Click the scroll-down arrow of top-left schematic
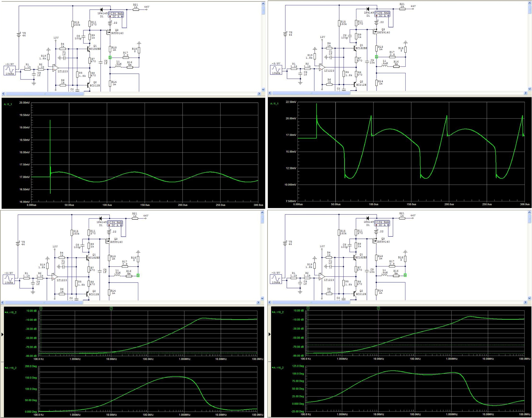 pos(263,89)
